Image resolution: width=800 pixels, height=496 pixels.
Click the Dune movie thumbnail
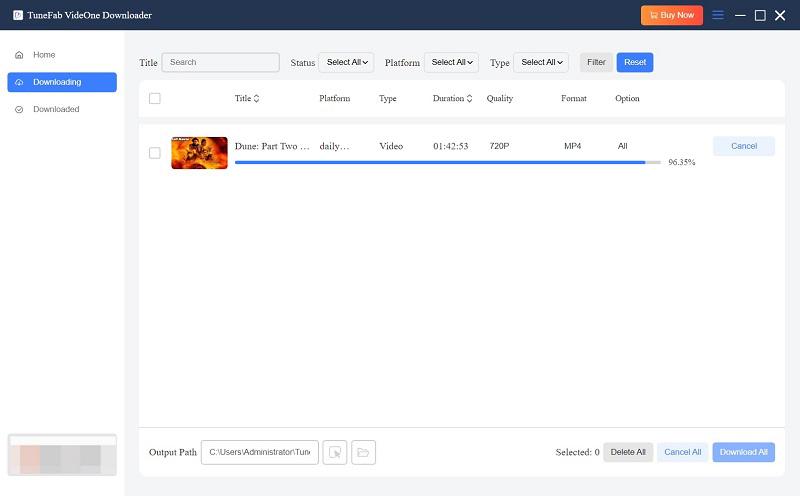[199, 153]
